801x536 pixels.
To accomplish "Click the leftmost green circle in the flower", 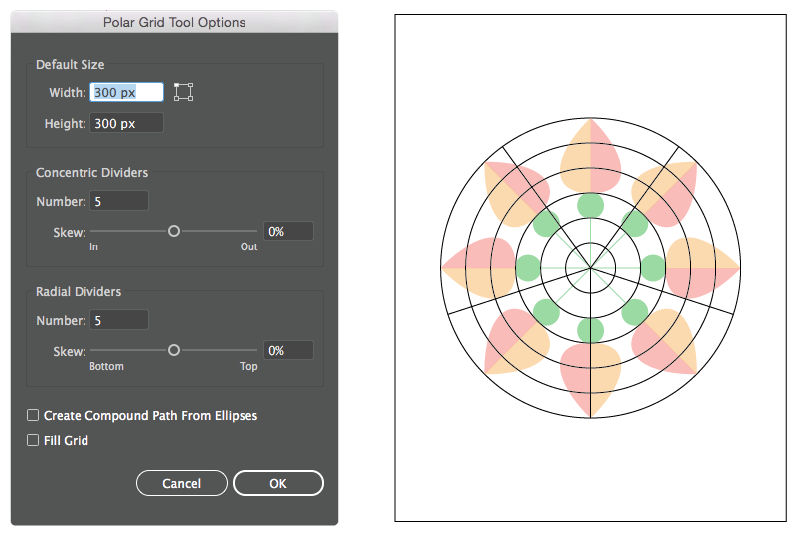I will point(527,267).
